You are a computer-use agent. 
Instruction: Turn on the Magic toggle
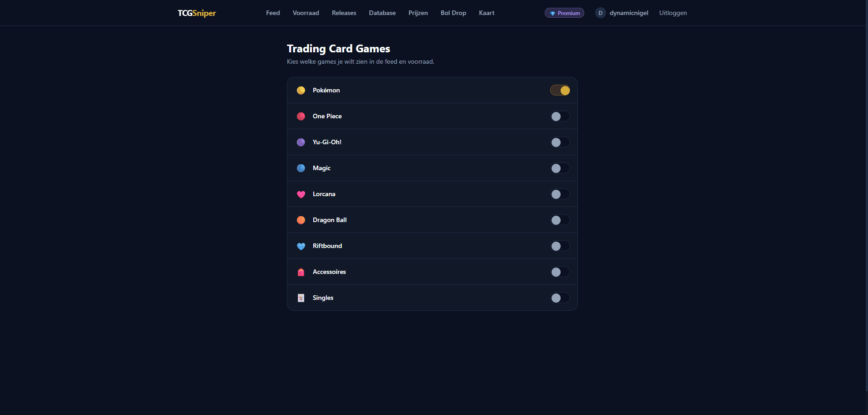(560, 168)
